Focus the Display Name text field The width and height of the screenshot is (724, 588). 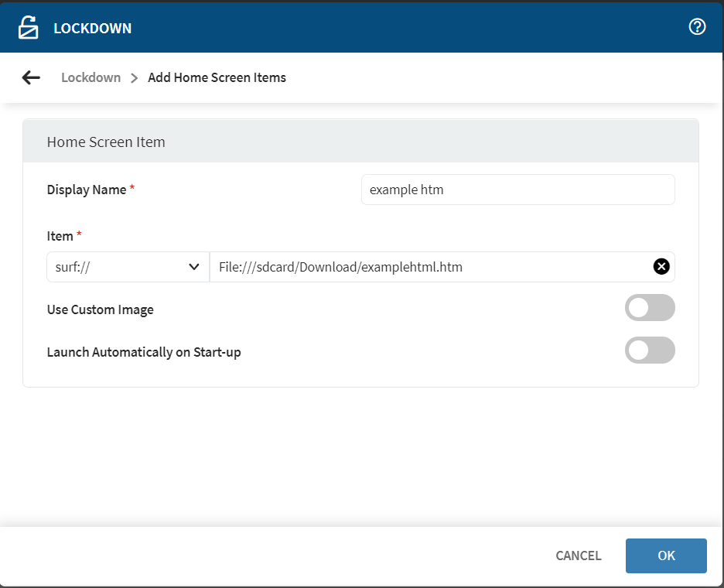point(517,190)
